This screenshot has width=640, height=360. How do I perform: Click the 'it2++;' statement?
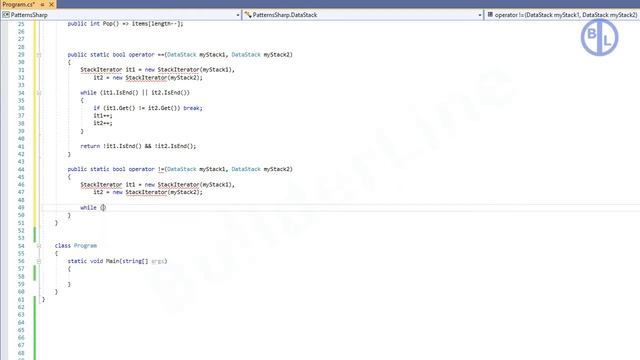click(x=103, y=123)
